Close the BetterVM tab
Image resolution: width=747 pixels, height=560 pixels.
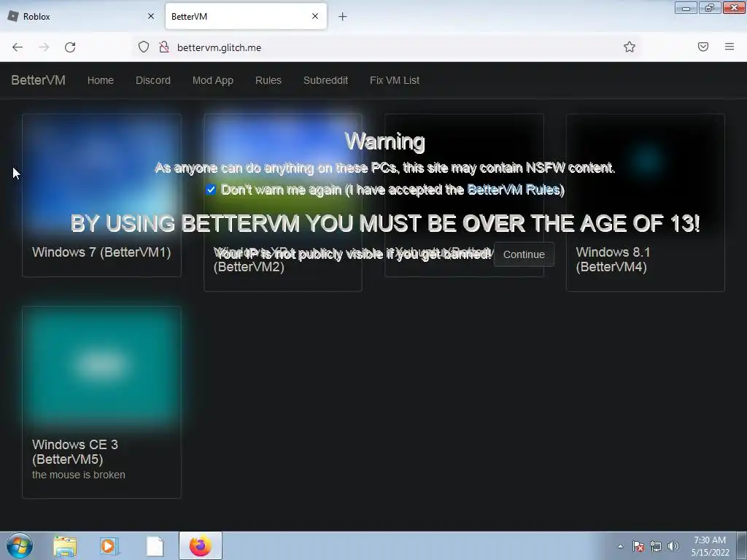315,16
